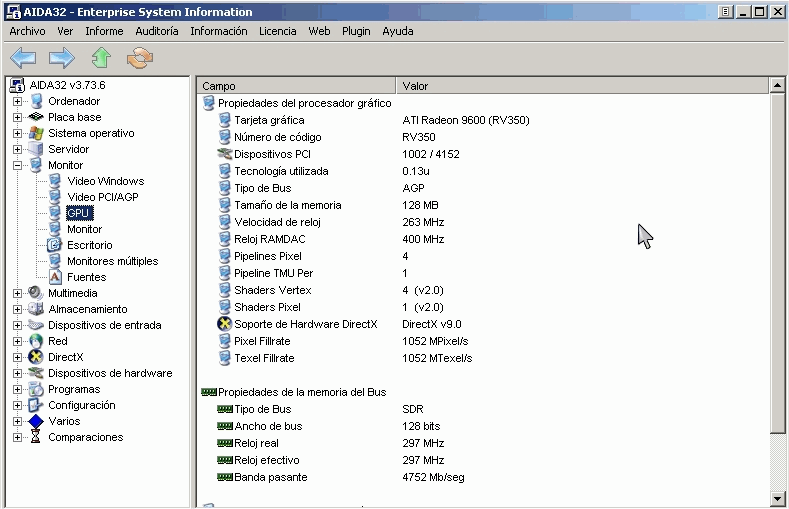789x509 pixels.
Task: Expand the Ordenador tree node
Action: coord(18,101)
